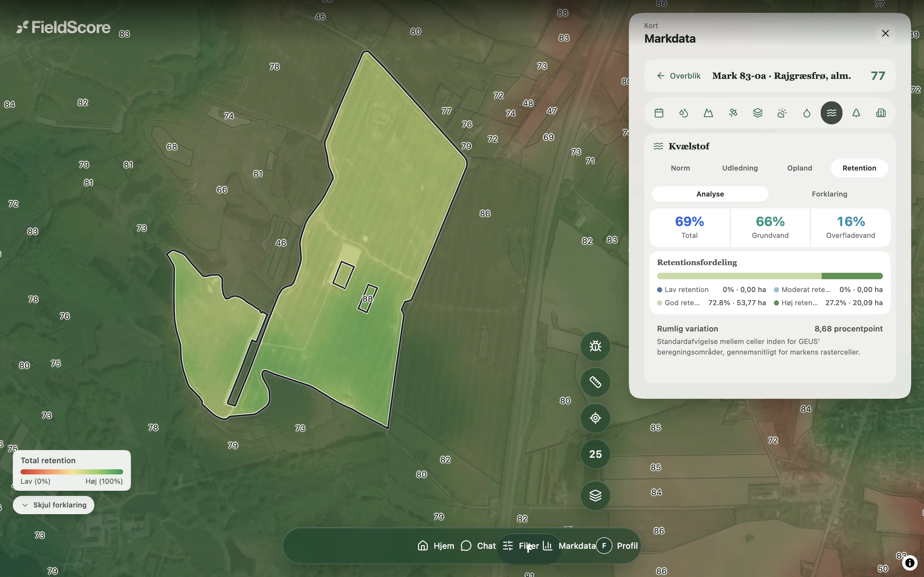
Task: Switch to the Analyse segment
Action: (x=710, y=194)
